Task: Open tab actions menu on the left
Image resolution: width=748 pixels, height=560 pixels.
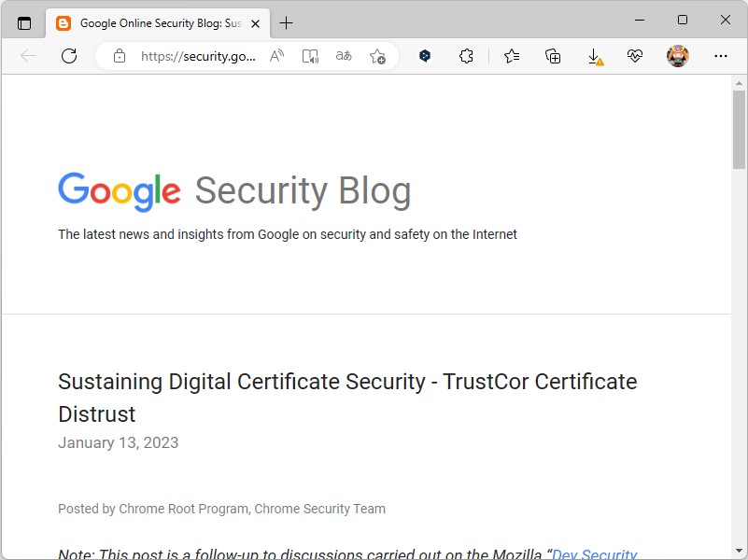Action: click(24, 22)
